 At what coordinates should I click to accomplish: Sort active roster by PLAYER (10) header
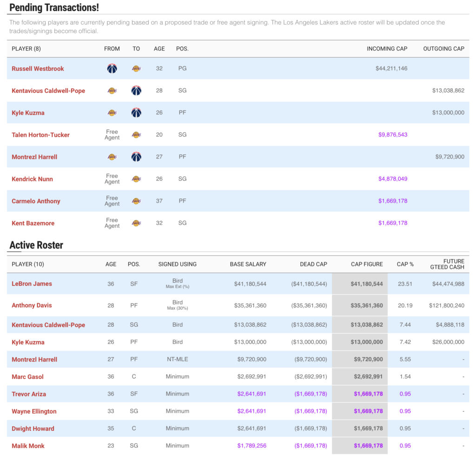[27, 264]
